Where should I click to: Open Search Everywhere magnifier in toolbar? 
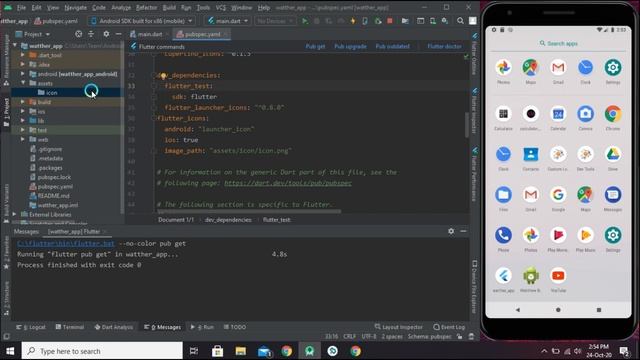(x=460, y=21)
